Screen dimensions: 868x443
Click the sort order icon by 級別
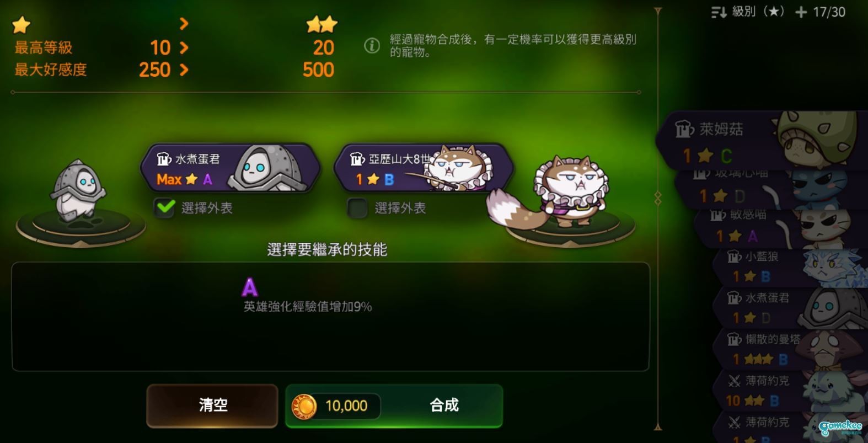tap(719, 12)
